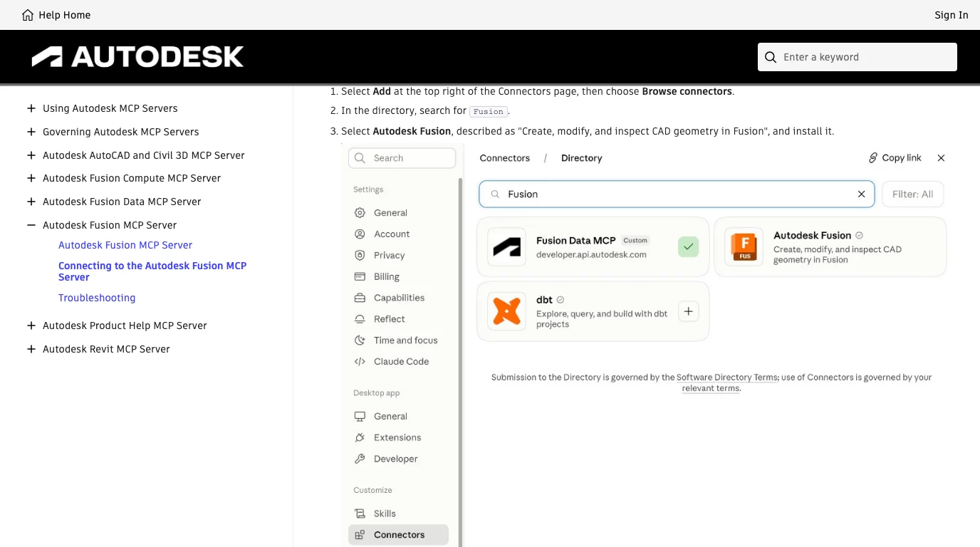The height and width of the screenshot is (547, 980).
Task: Expand Autodesk Fusion Data MCP Server
Action: pyautogui.click(x=31, y=202)
